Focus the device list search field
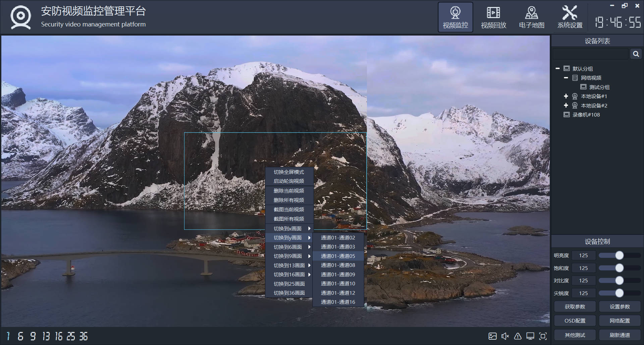This screenshot has height=345, width=644. 591,54
